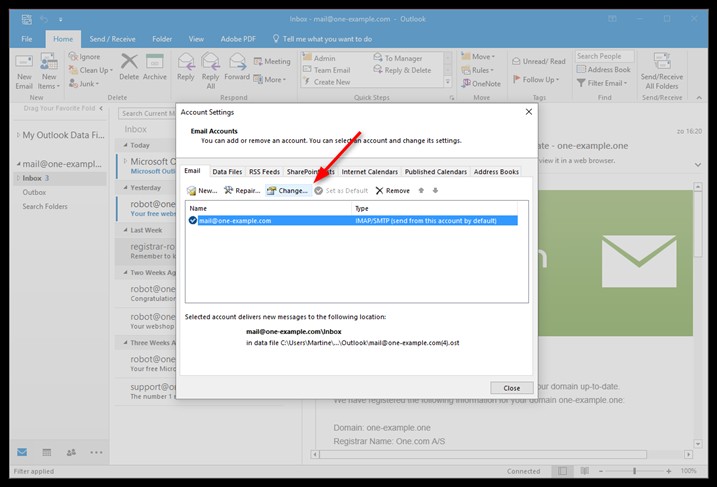Click Tell me what you want to do
The image size is (717, 487).
point(322,39)
